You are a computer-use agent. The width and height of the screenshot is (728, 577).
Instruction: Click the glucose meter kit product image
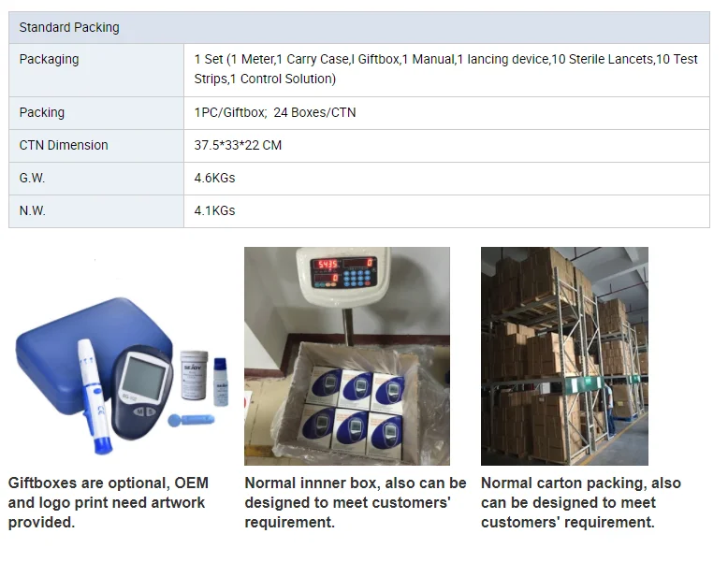(x=122, y=356)
